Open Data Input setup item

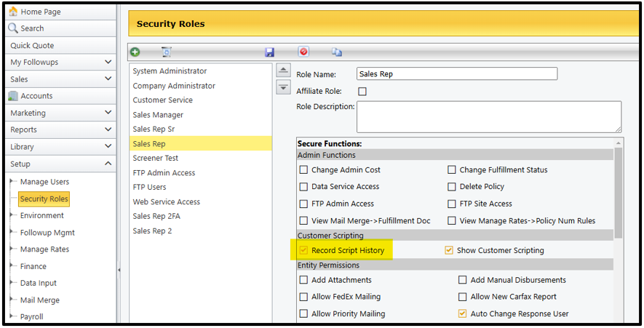click(38, 283)
